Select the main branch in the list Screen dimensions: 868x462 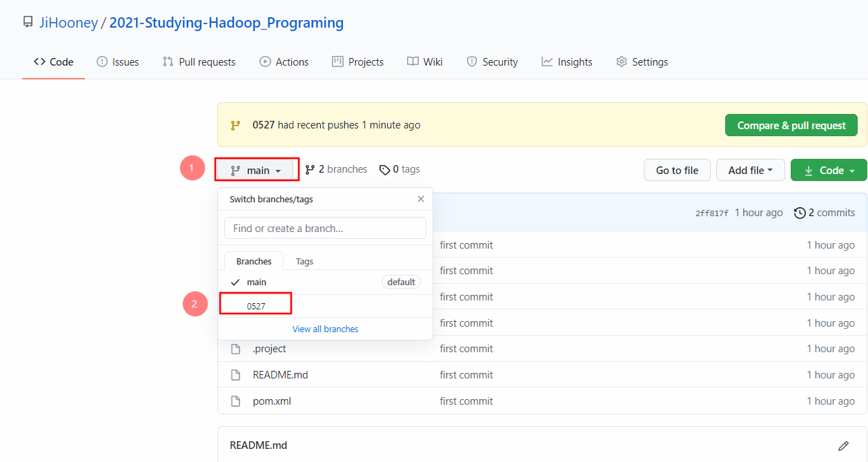point(325,282)
